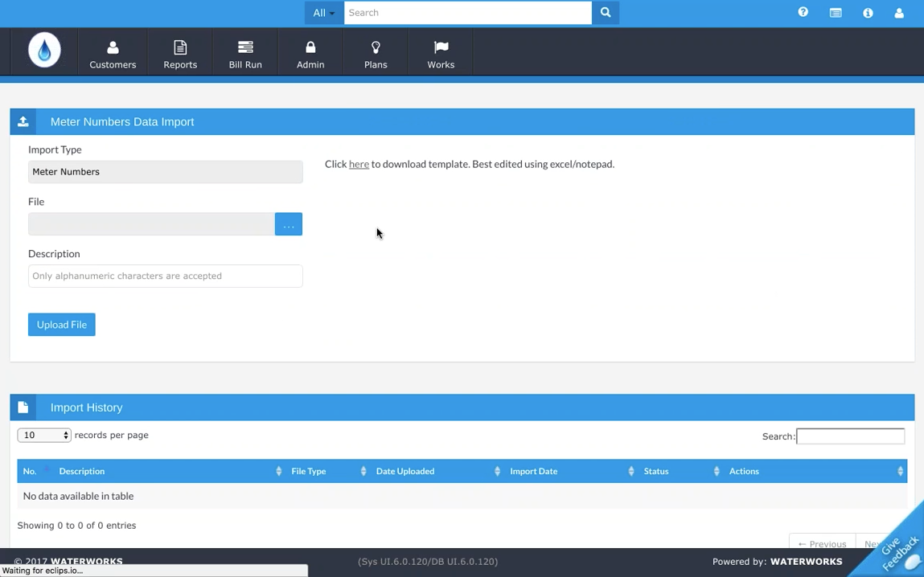
Task: Open the Plans menu
Action: click(376, 55)
